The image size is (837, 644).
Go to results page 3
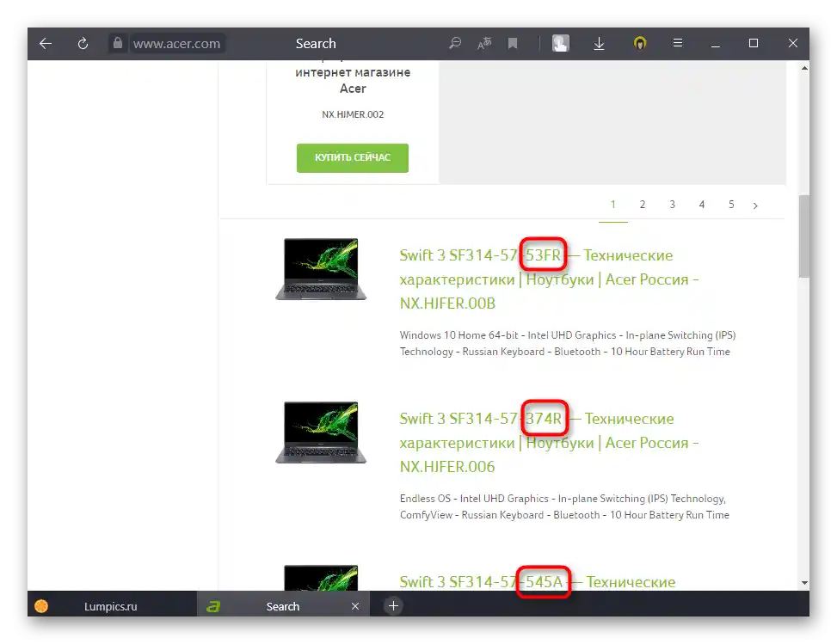pos(672,205)
